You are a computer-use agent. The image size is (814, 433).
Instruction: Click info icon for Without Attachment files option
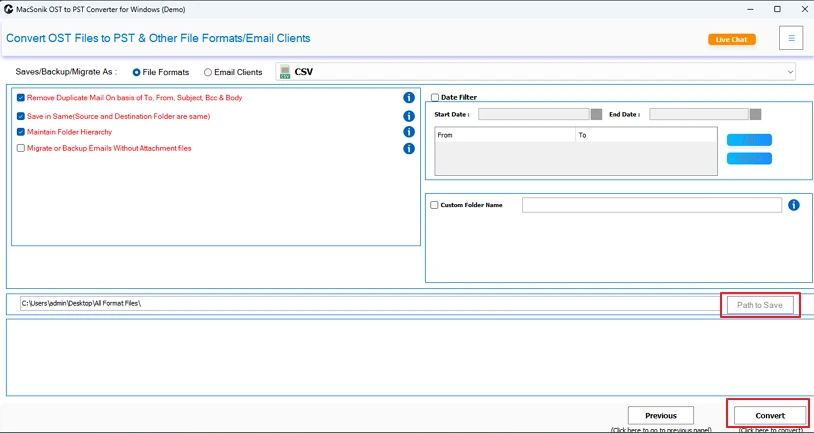tap(408, 148)
